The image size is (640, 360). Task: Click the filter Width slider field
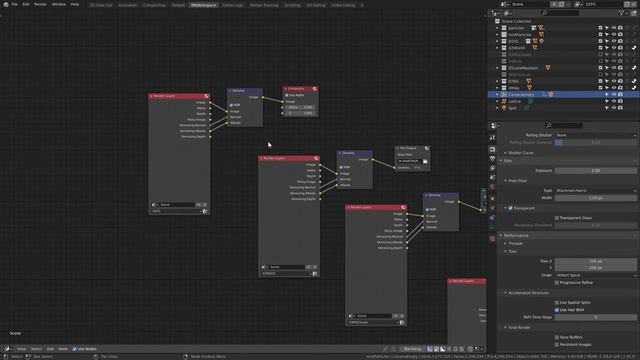point(596,198)
